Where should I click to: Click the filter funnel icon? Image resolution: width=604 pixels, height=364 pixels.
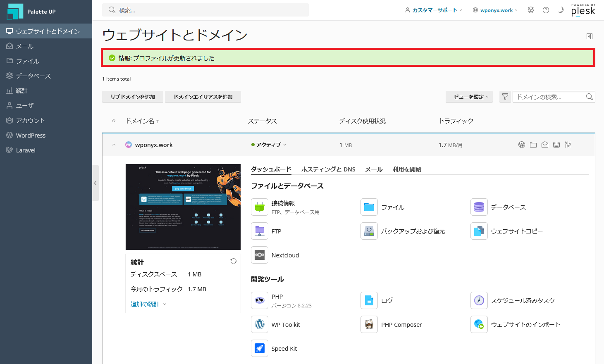click(x=505, y=97)
